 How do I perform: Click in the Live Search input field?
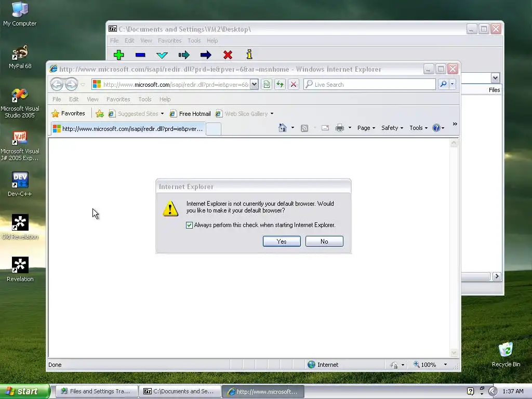370,84
